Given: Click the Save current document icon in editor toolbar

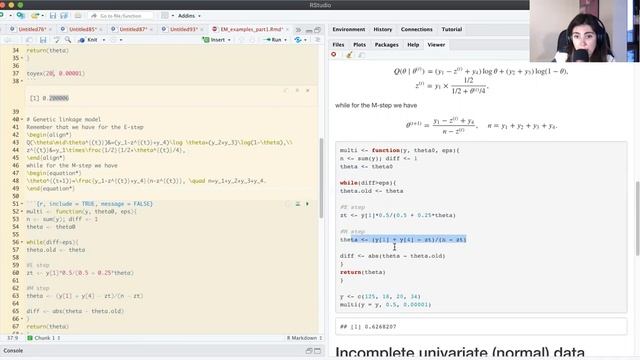Looking at the screenshot, I should [x=43, y=40].
